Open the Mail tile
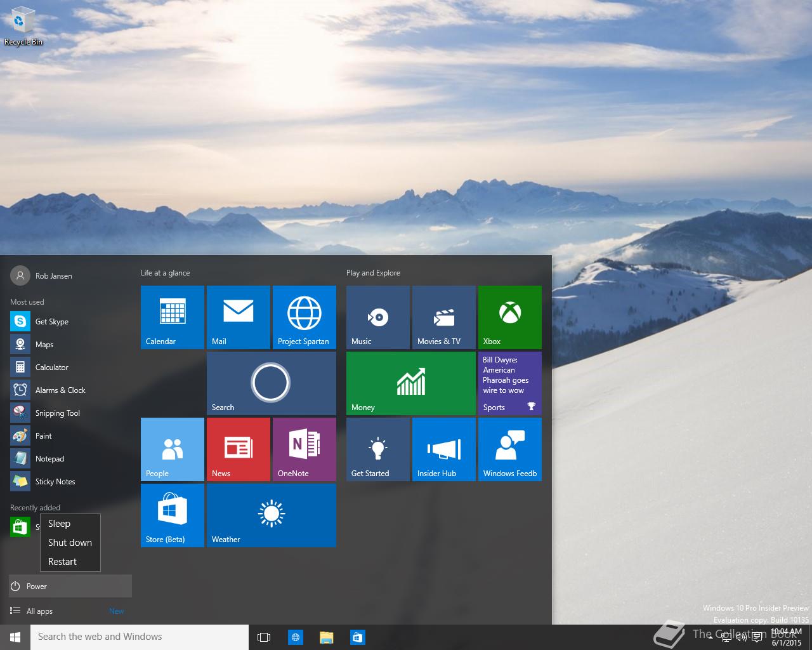This screenshot has height=650, width=812. click(x=239, y=317)
